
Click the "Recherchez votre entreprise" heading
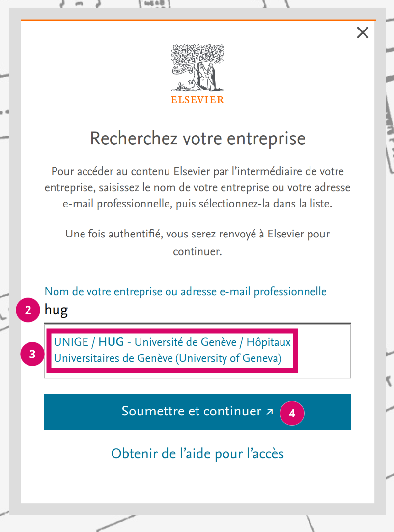(x=197, y=139)
